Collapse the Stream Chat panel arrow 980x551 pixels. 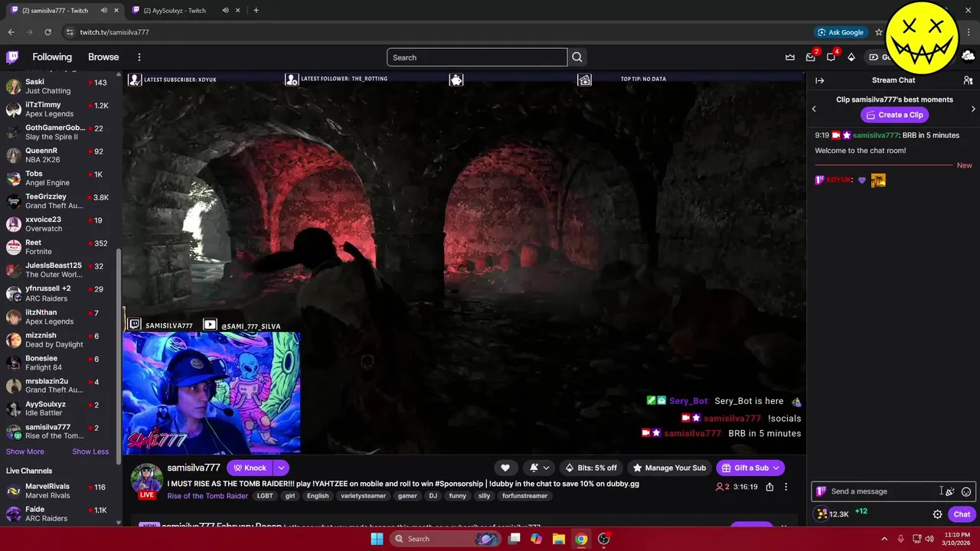tap(819, 80)
